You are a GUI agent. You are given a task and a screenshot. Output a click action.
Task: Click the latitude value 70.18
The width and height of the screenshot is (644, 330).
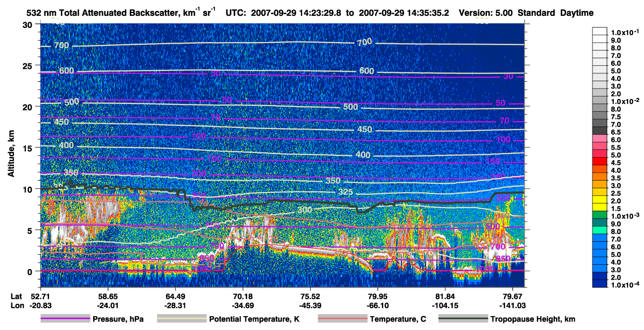click(x=243, y=296)
